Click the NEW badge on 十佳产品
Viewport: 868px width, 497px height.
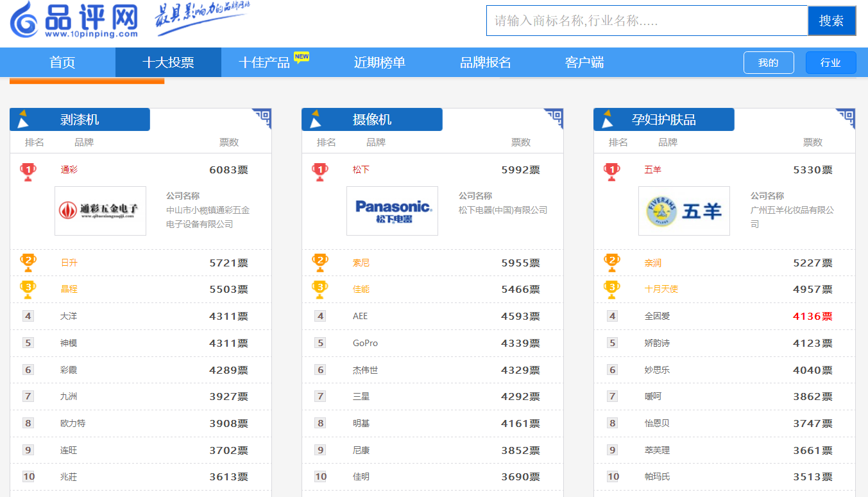(x=302, y=57)
